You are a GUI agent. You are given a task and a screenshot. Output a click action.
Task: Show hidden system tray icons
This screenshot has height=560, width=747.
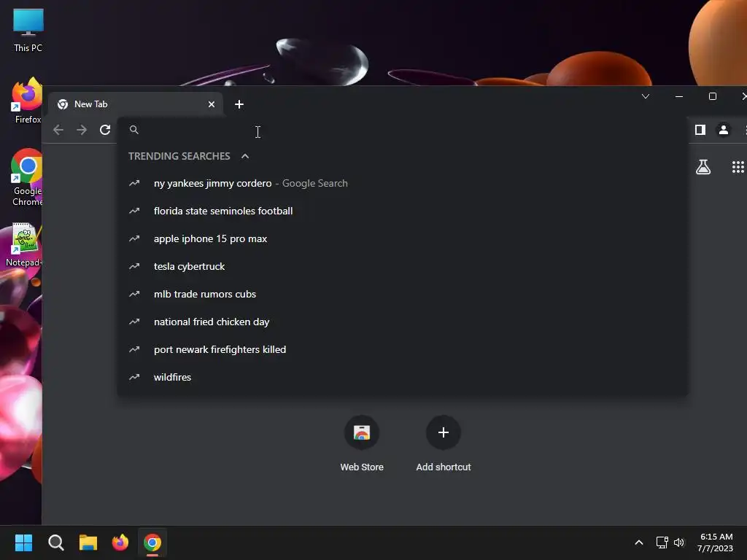639,542
